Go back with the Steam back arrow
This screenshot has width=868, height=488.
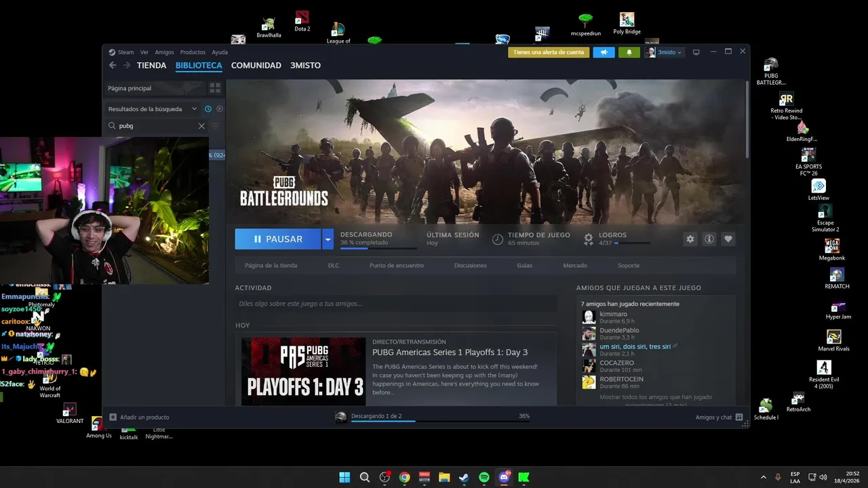pyautogui.click(x=113, y=66)
